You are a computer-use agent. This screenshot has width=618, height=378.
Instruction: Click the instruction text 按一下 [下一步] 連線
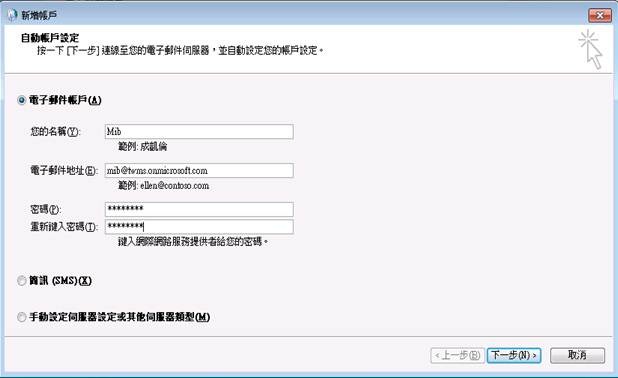[180, 51]
